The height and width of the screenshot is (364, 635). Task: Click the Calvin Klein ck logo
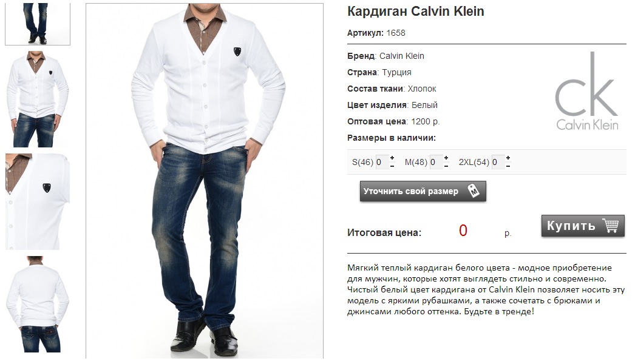pos(587,91)
